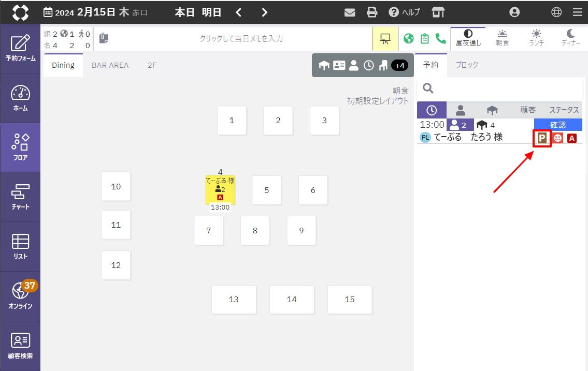The width and height of the screenshot is (588, 371).
Task: Open the ブロック tab
Action: [466, 65]
